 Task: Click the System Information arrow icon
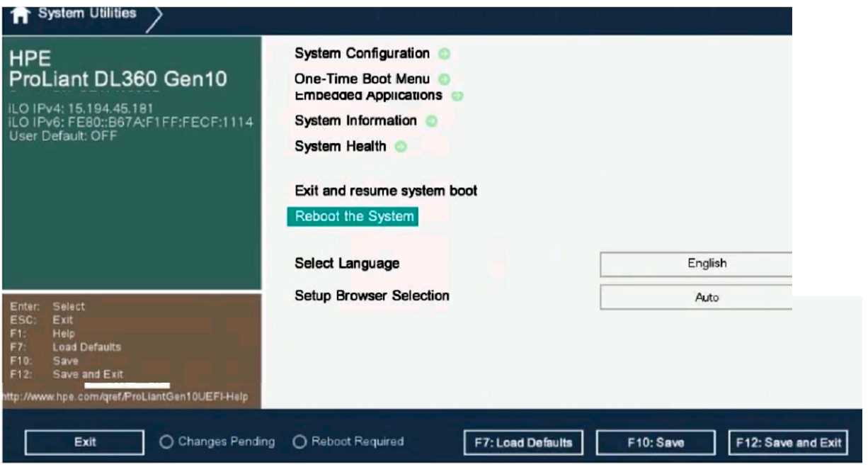(x=433, y=121)
